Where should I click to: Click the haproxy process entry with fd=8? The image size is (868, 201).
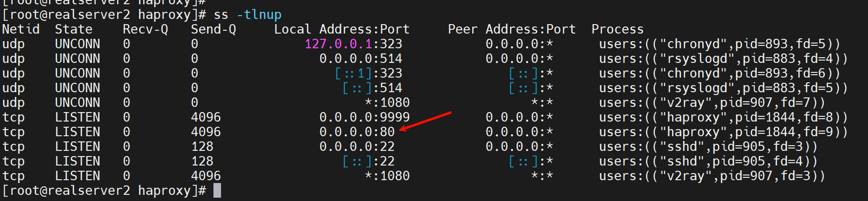[x=723, y=117]
